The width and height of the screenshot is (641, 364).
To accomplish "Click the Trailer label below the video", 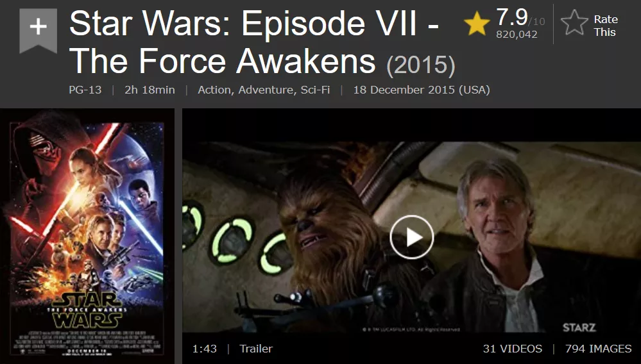I will [x=256, y=349].
